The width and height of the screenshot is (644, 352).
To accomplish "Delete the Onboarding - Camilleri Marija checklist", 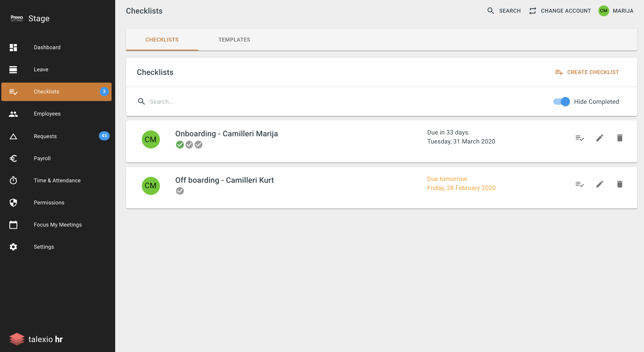I will click(x=620, y=138).
